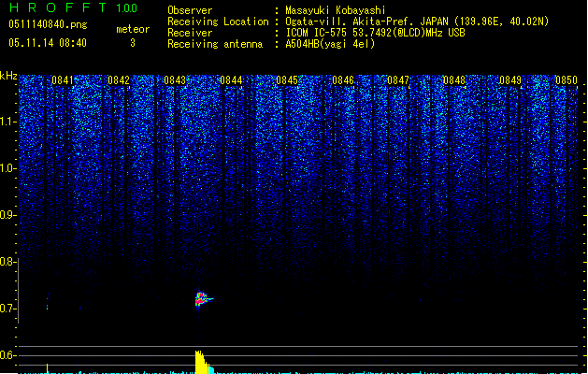This screenshot has width=588, height=374.
Task: Click the 0841 time marker
Action: pyautogui.click(x=63, y=80)
